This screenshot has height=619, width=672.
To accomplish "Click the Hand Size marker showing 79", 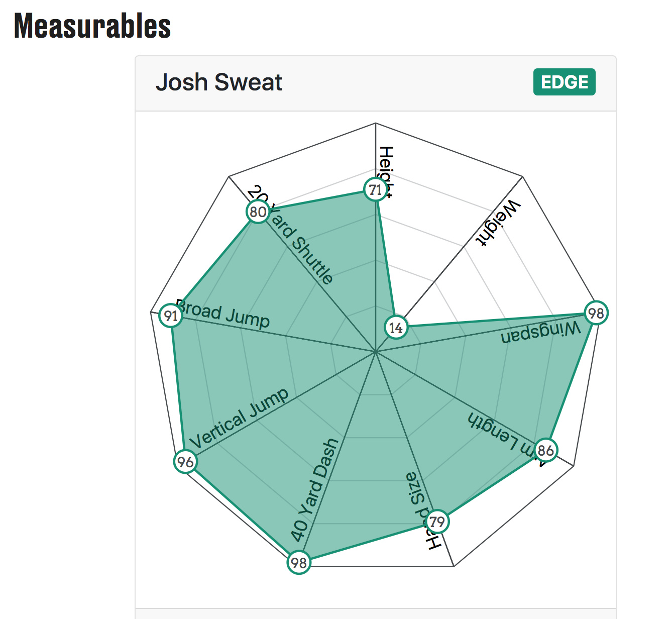I will [x=437, y=522].
